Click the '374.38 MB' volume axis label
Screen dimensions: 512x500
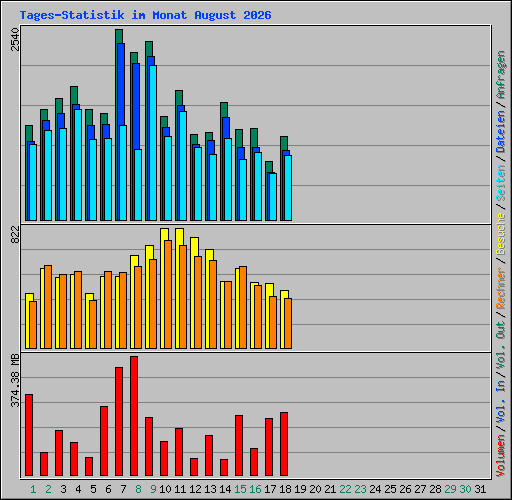pos(15,381)
